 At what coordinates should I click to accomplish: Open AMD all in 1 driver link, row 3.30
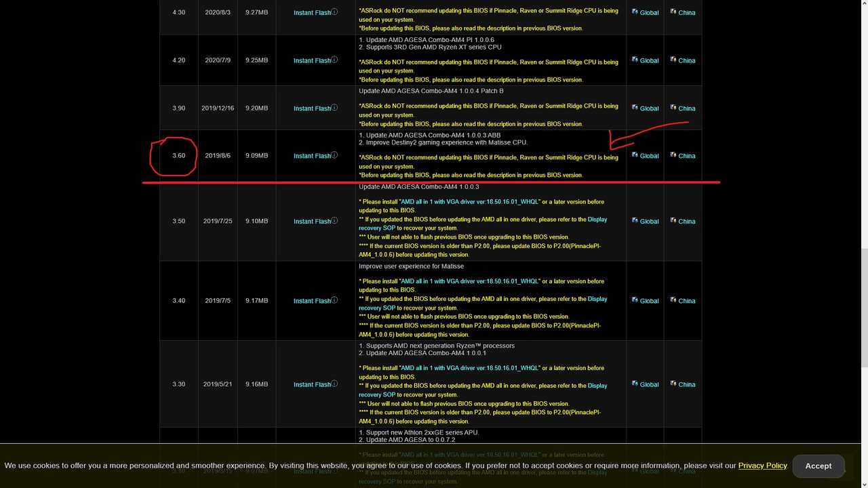(470, 368)
